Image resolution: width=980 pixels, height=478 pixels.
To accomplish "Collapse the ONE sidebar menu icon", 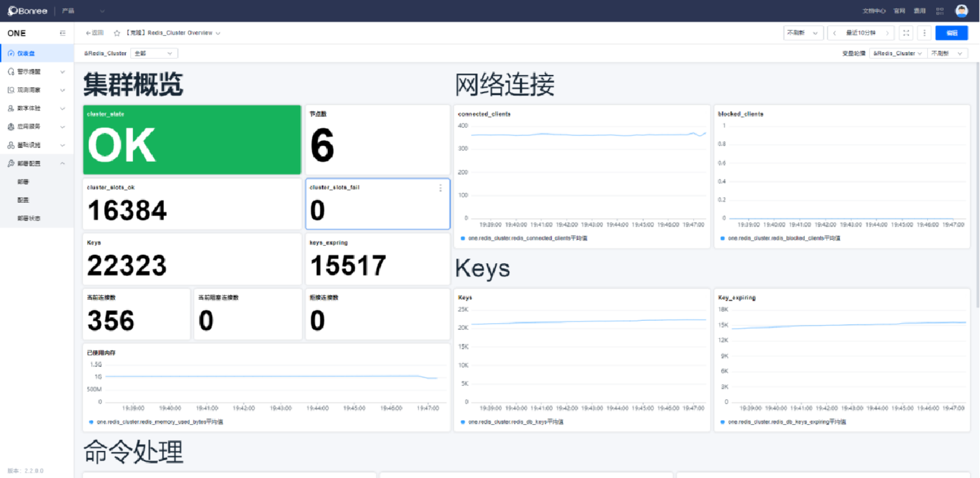I will (x=63, y=33).
